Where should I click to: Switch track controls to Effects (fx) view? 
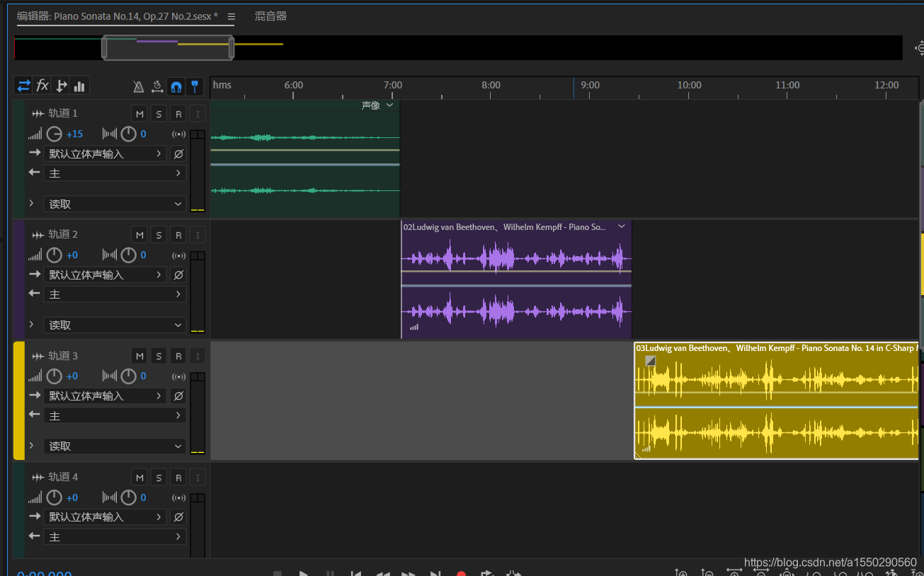click(x=42, y=86)
